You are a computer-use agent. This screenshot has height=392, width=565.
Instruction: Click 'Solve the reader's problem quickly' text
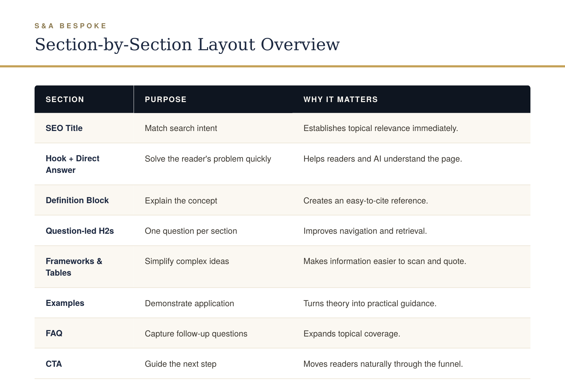208,159
